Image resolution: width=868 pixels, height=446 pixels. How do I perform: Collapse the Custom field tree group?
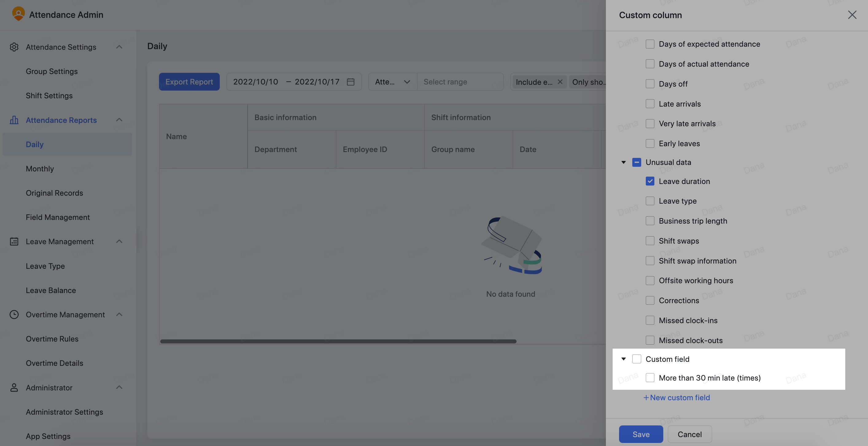click(x=623, y=359)
